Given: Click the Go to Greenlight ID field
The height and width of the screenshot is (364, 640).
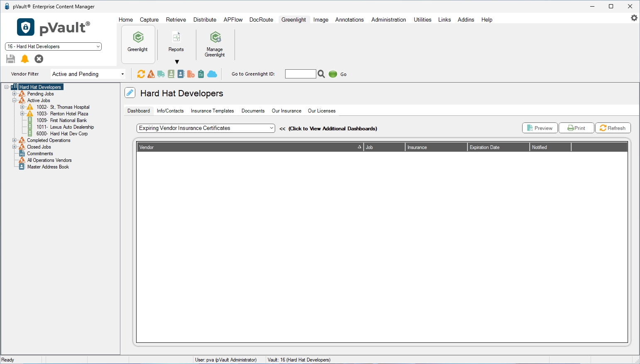Looking at the screenshot, I should tap(300, 74).
